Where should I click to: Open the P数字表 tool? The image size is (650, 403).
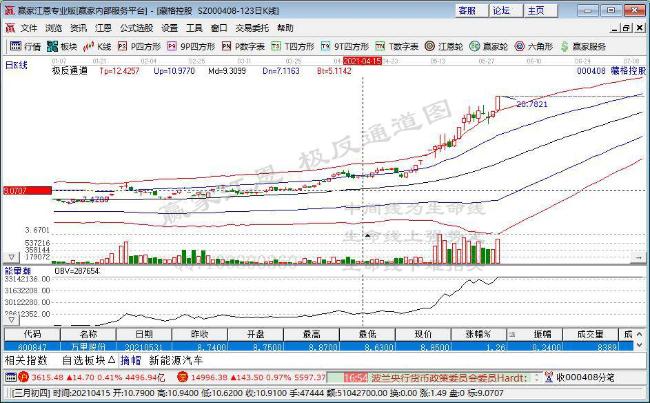(243, 46)
